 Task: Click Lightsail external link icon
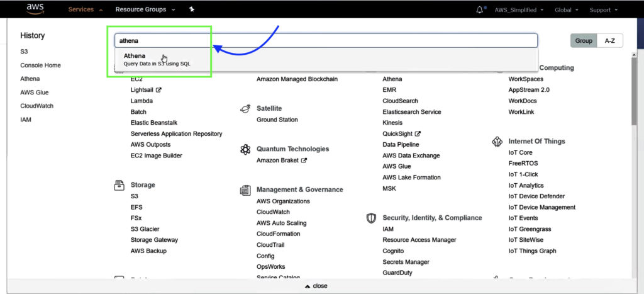[x=158, y=89]
